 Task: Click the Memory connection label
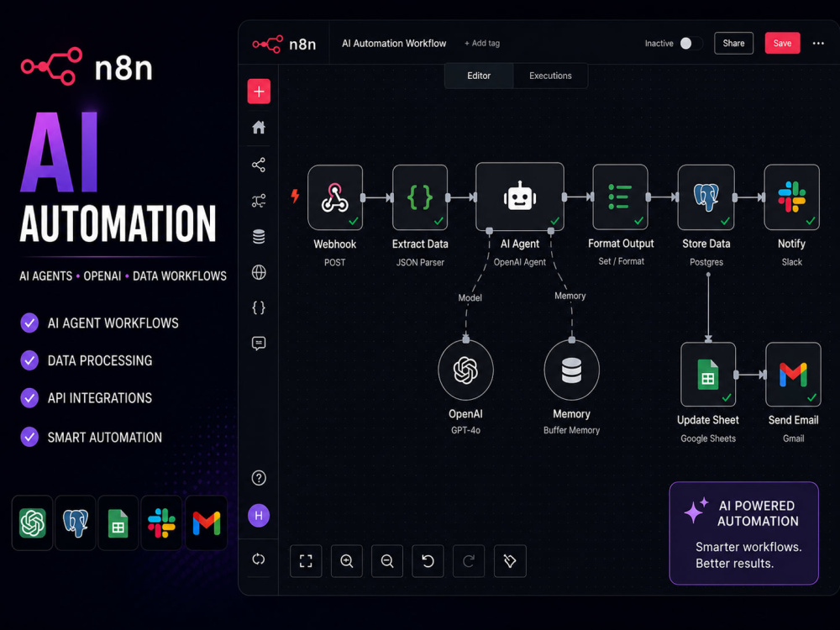(570, 296)
